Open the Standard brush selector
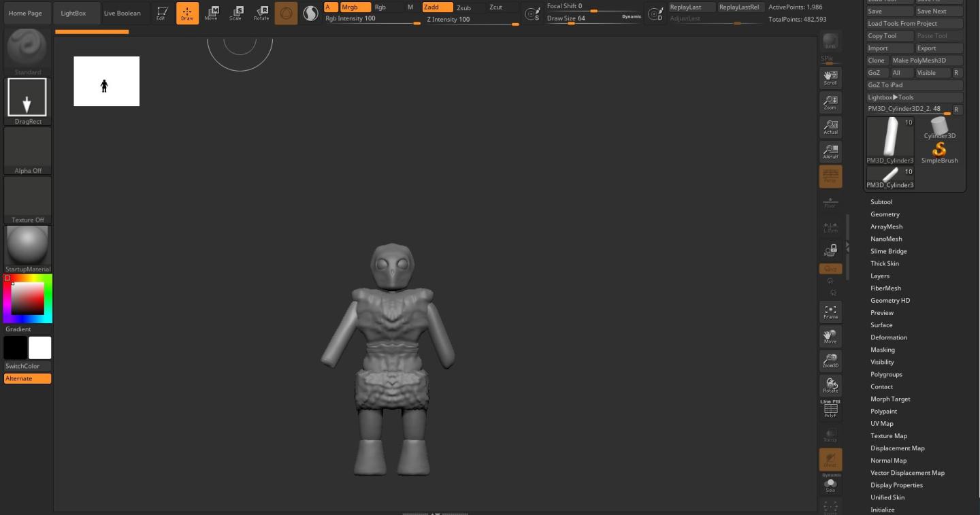Viewport: 980px width, 515px height. tap(27, 52)
